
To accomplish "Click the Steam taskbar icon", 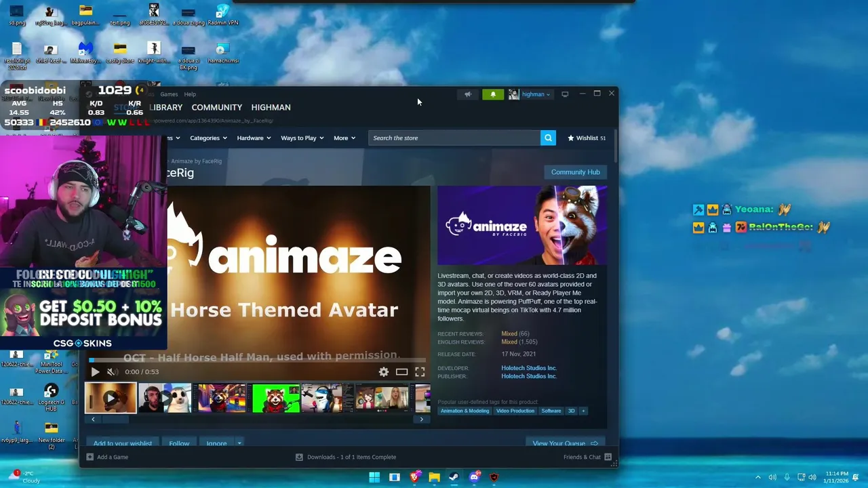I will tap(454, 477).
